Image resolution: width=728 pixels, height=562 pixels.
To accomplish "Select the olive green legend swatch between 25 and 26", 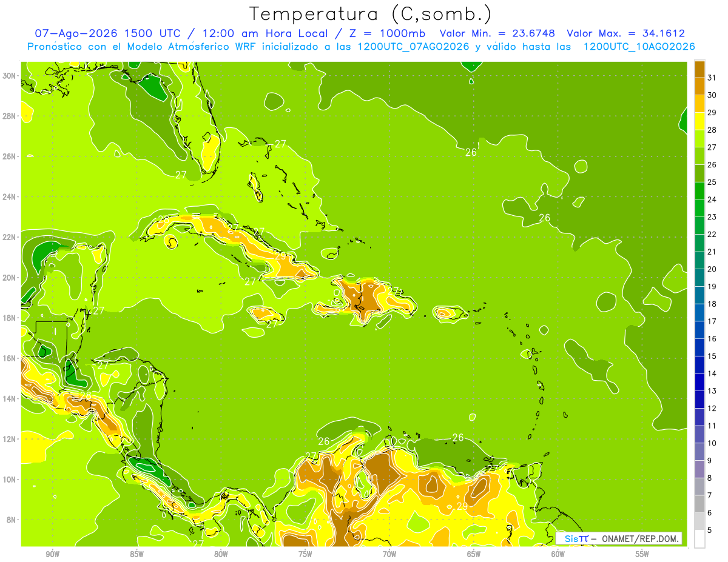I will click(699, 173).
